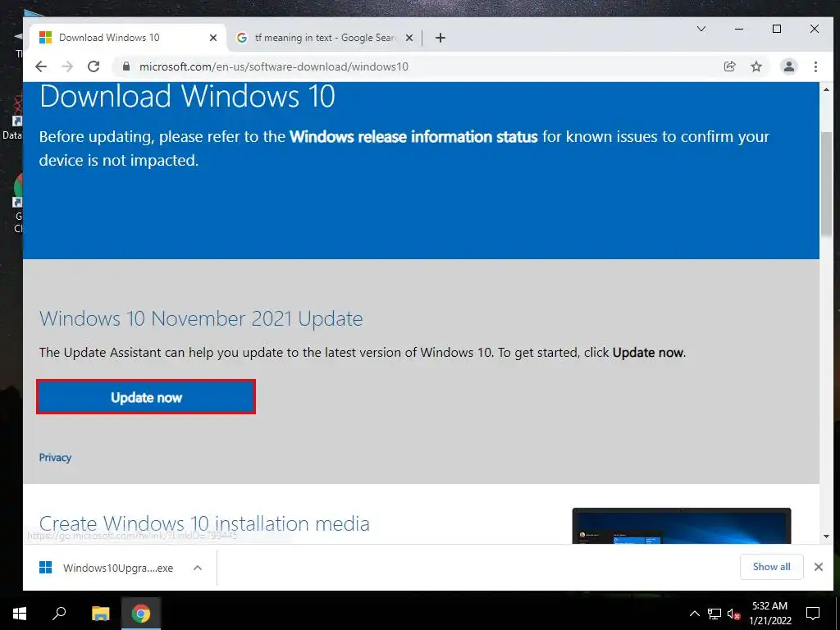The width and height of the screenshot is (840, 630).
Task: Close the Download Windows 10 tab
Action: coord(213,38)
